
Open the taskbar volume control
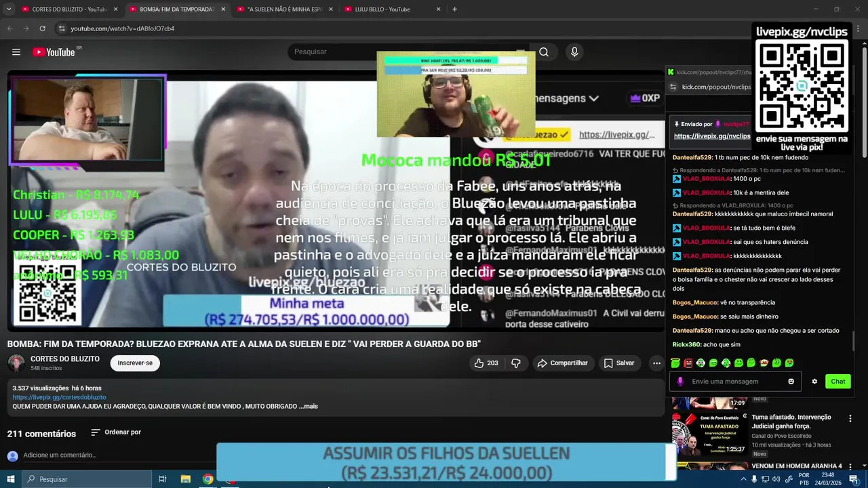click(776, 479)
